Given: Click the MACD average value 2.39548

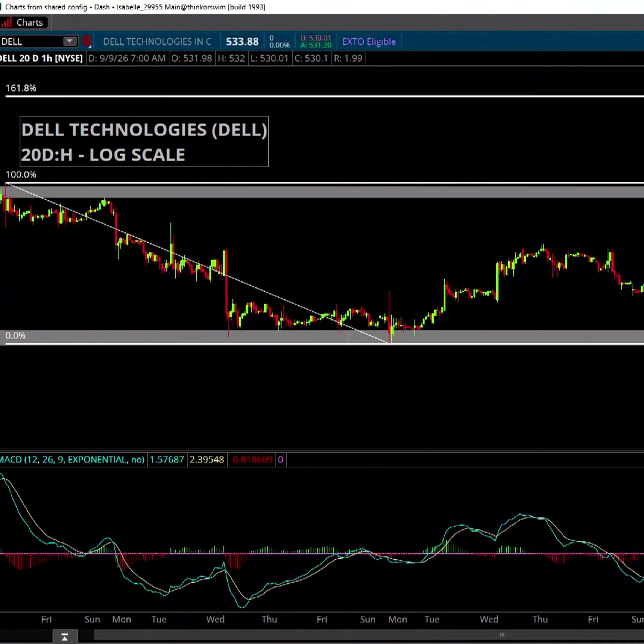Looking at the screenshot, I should (207, 460).
